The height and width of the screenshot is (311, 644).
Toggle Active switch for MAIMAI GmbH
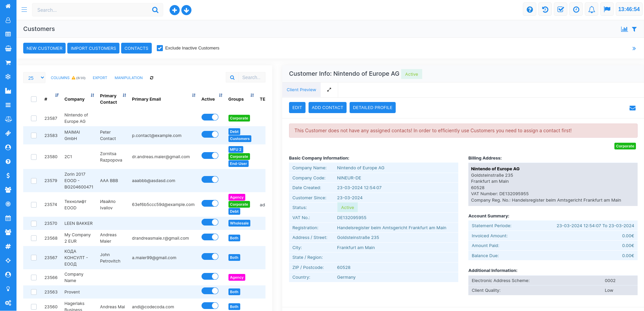[210, 135]
